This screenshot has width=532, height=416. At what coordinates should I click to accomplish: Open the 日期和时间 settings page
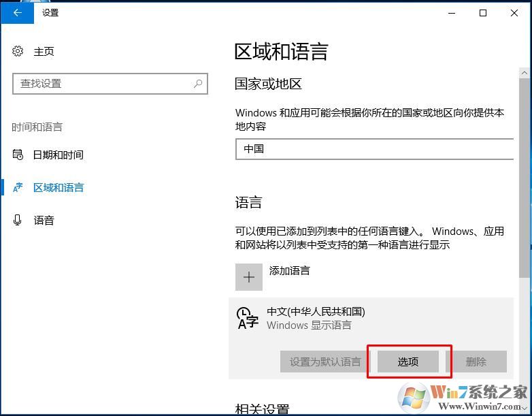pyautogui.click(x=58, y=155)
